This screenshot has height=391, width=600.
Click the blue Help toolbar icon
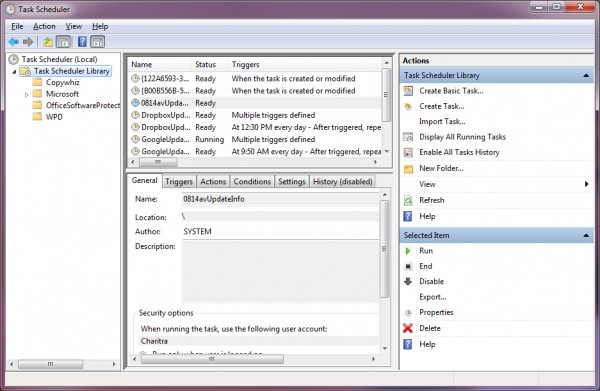(82, 42)
